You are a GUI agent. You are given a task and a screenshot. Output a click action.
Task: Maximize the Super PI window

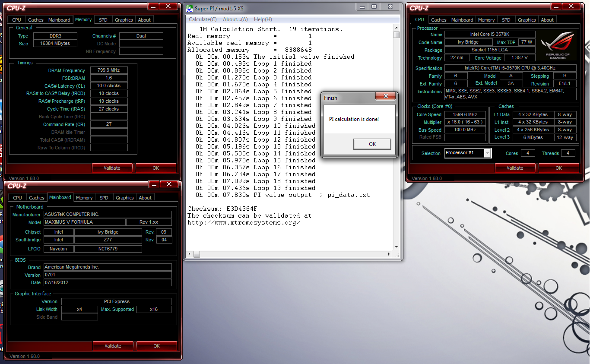point(374,6)
